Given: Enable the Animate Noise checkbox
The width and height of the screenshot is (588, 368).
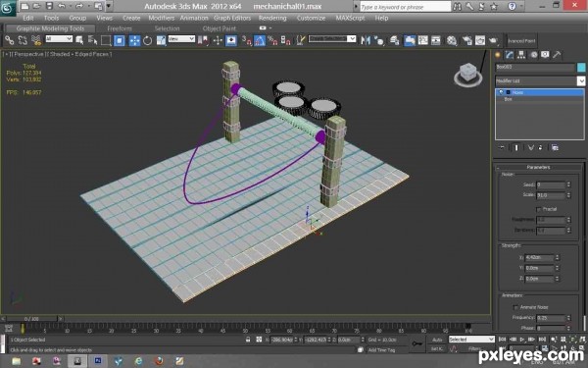Looking at the screenshot, I should click(x=515, y=307).
